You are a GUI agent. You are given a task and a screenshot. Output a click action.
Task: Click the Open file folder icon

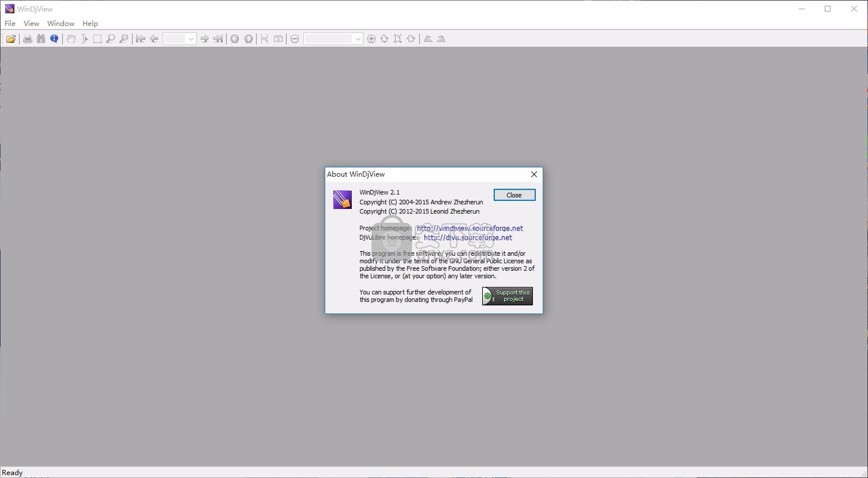[x=11, y=39]
